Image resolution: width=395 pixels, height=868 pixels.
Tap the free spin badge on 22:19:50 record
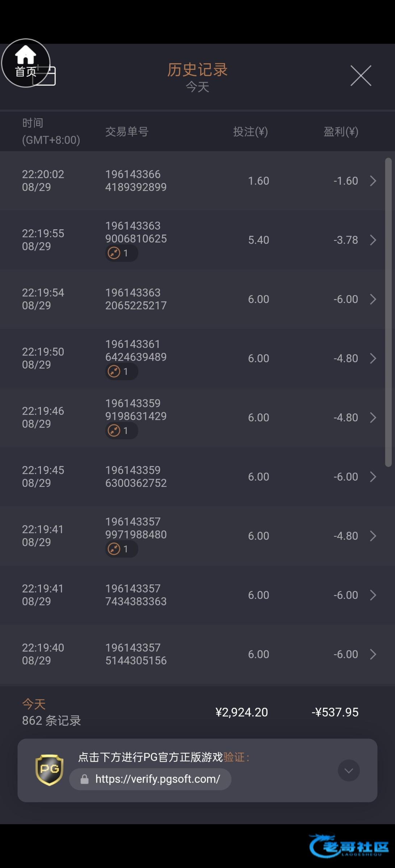121,371
